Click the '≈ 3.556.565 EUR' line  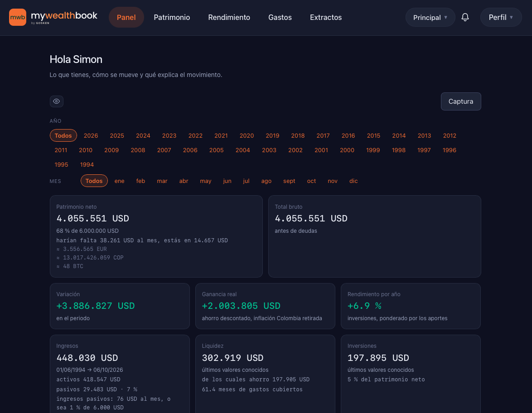pos(82,249)
